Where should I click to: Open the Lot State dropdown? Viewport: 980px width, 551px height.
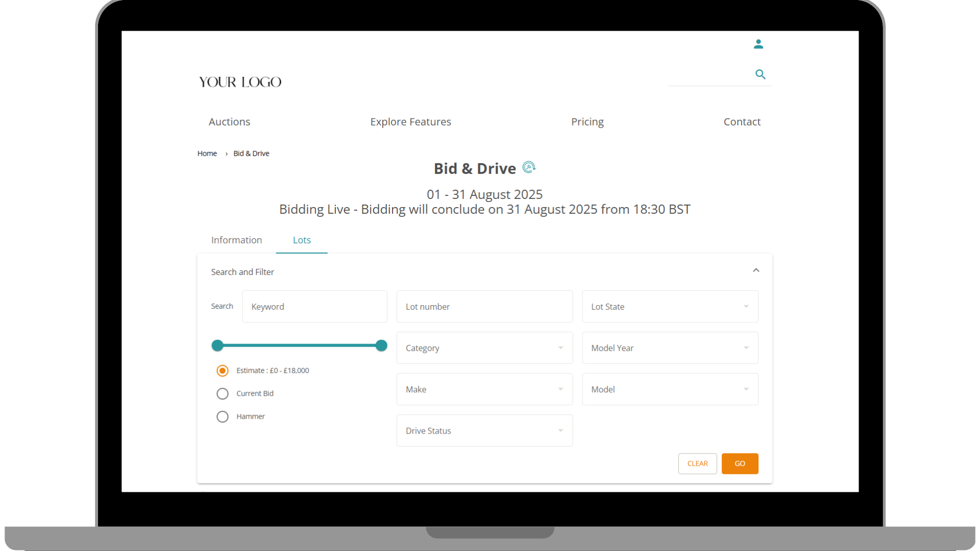click(x=670, y=307)
